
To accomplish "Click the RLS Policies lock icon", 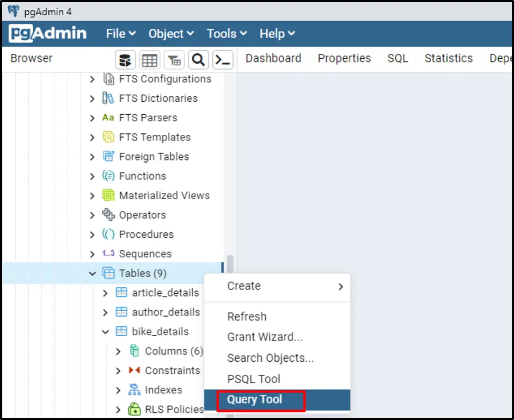I will [134, 409].
